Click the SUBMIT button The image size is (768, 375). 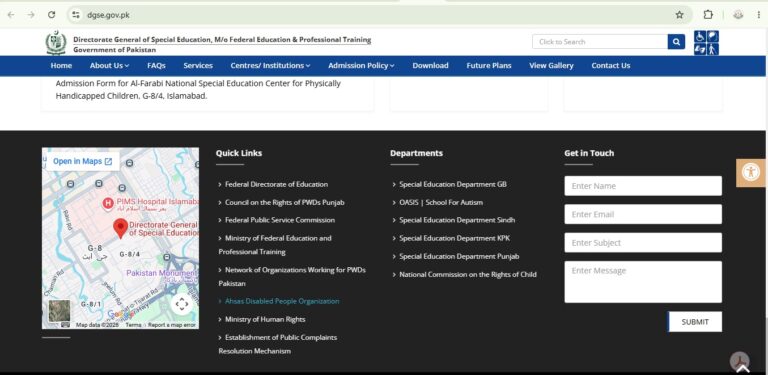click(x=695, y=322)
